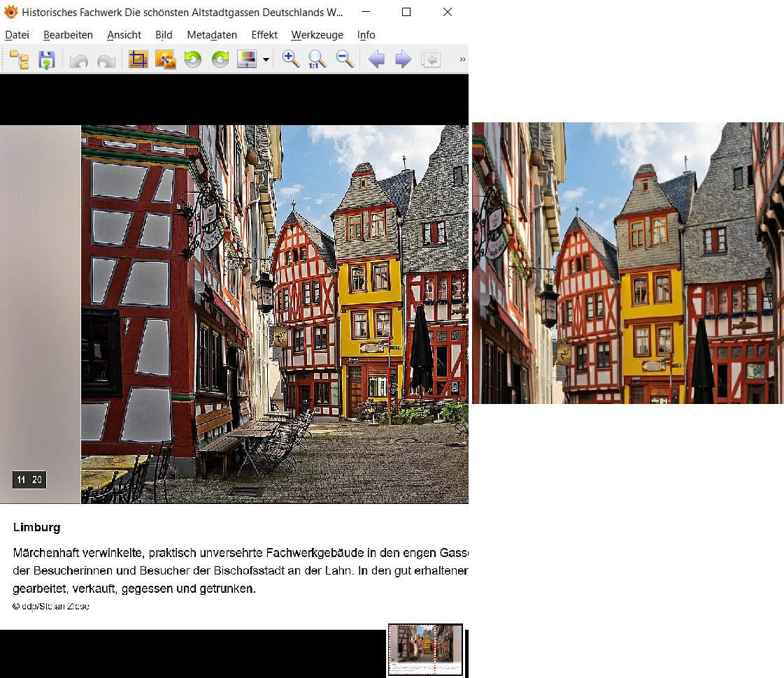Go to previous image arrow
784x678 pixels.
376,60
